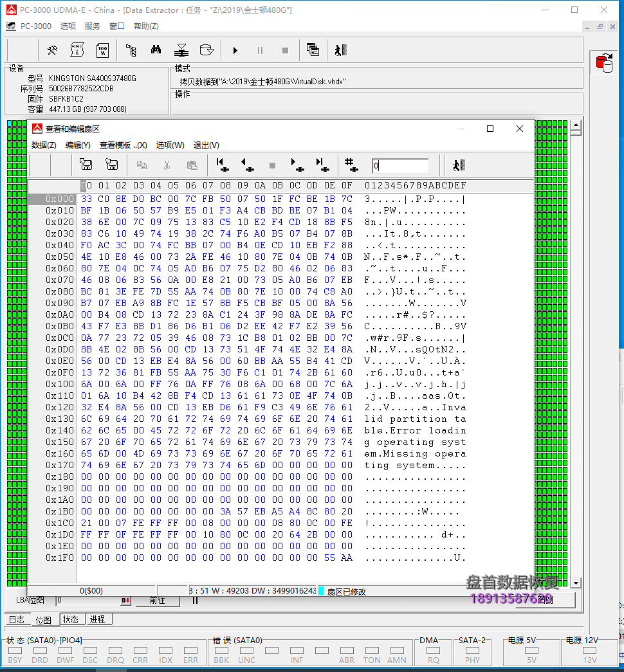624x672 pixels.
Task: Jump to the last sector icon
Action: [x=322, y=165]
